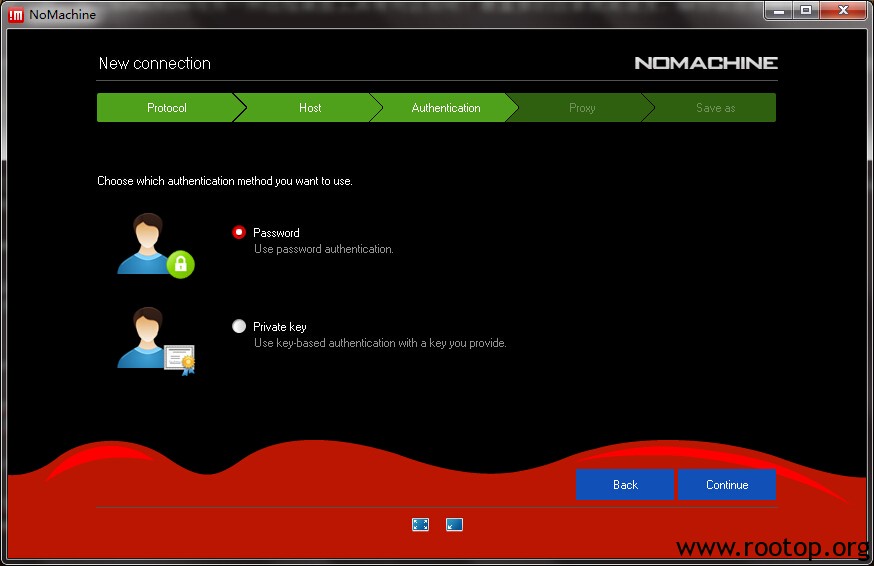Click the Continue button
Image resolution: width=874 pixels, height=566 pixels.
[x=727, y=485]
